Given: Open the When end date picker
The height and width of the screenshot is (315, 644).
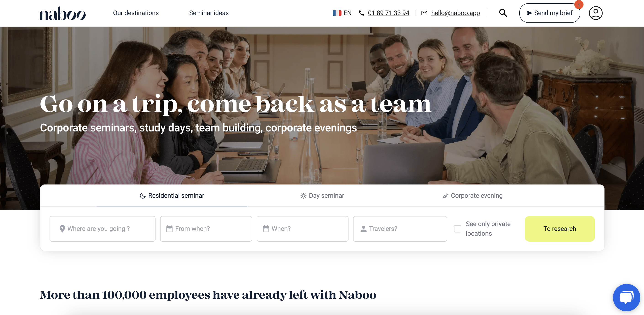Looking at the screenshot, I should [303, 229].
